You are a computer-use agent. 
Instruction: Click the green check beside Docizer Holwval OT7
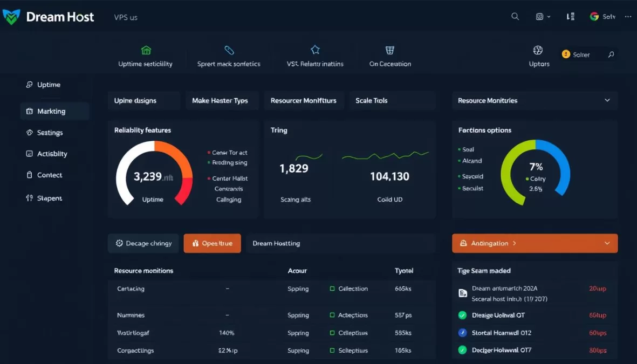(462, 350)
